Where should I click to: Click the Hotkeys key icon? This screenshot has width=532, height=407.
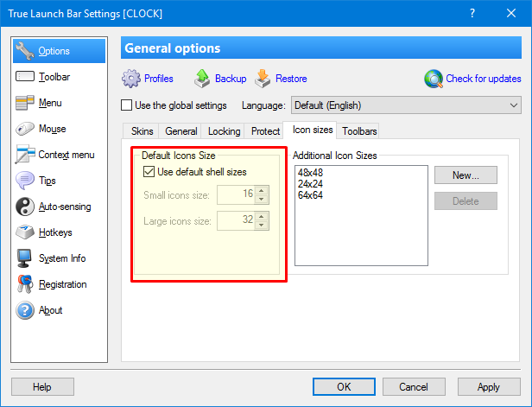pos(25,232)
